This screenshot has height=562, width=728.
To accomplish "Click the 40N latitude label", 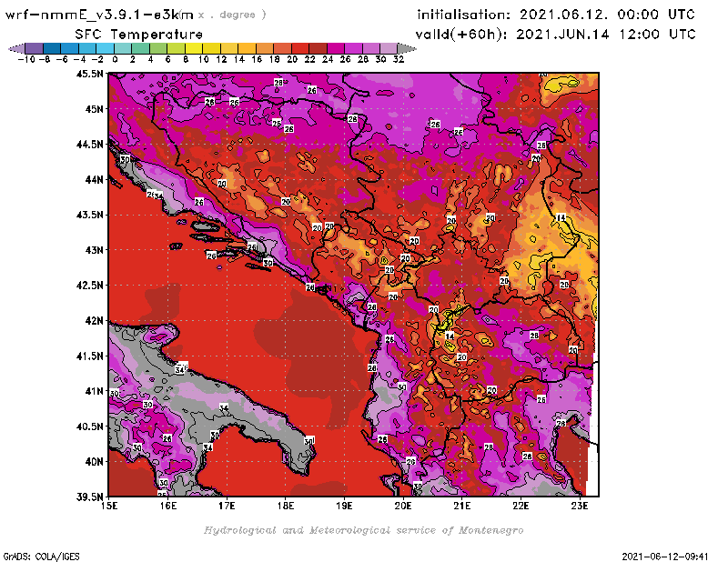I will [94, 462].
